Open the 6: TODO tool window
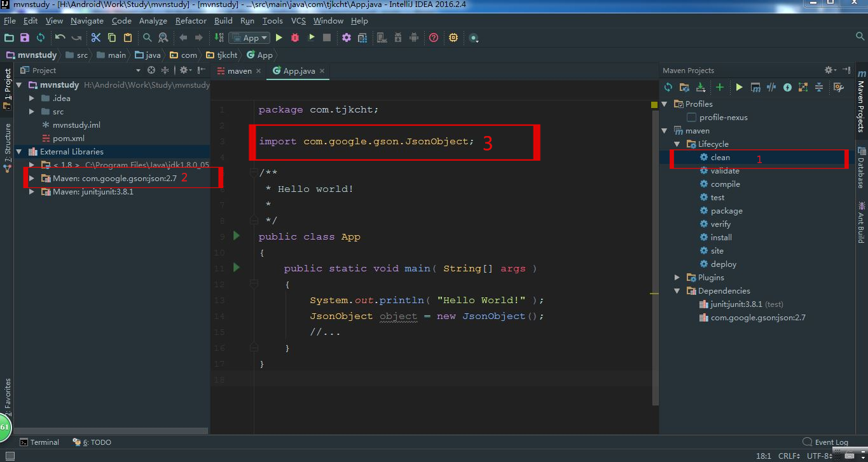Image resolution: width=868 pixels, height=462 pixels. click(92, 442)
